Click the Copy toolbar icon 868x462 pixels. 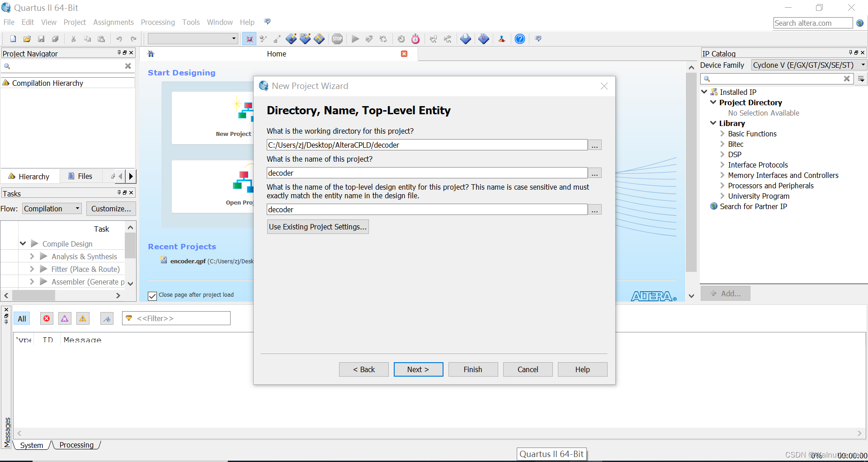tap(87, 39)
